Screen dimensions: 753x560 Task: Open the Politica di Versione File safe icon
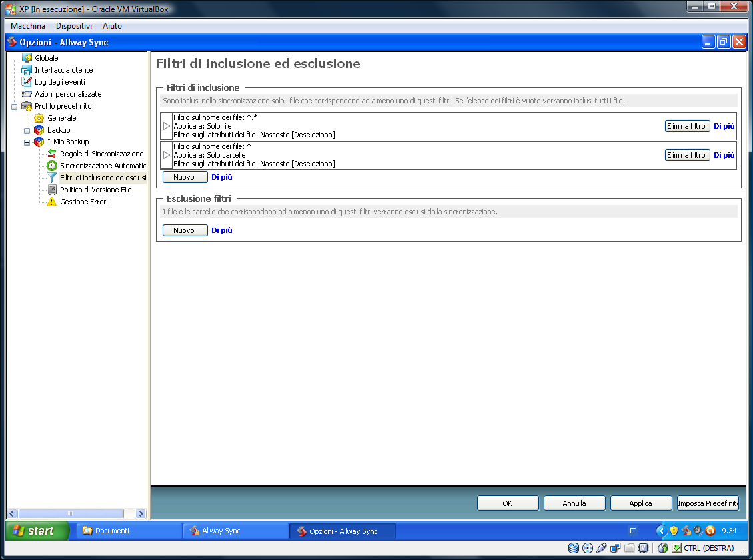[52, 190]
